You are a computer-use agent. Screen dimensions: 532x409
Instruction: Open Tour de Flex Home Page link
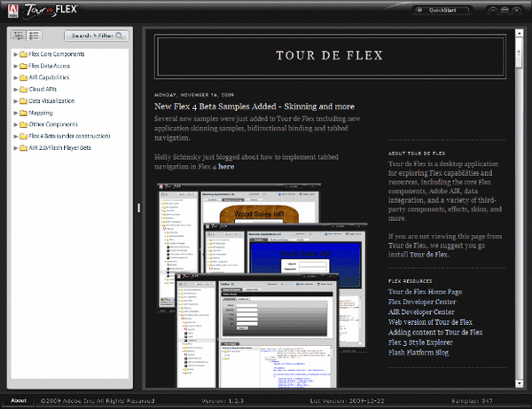coord(425,292)
